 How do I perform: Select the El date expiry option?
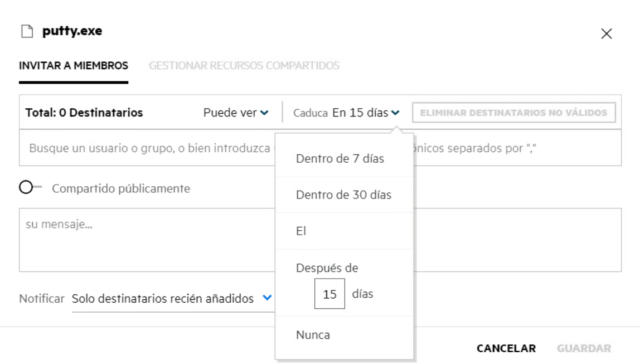(302, 231)
